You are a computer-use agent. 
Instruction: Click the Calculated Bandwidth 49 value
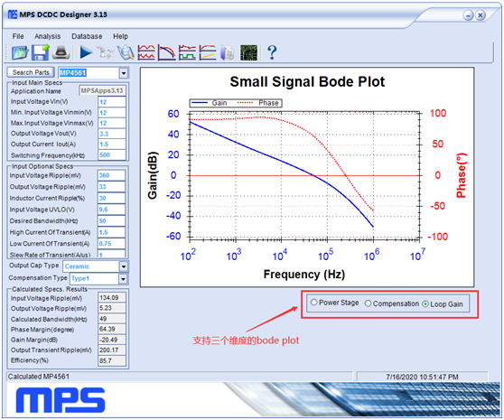[x=112, y=319]
